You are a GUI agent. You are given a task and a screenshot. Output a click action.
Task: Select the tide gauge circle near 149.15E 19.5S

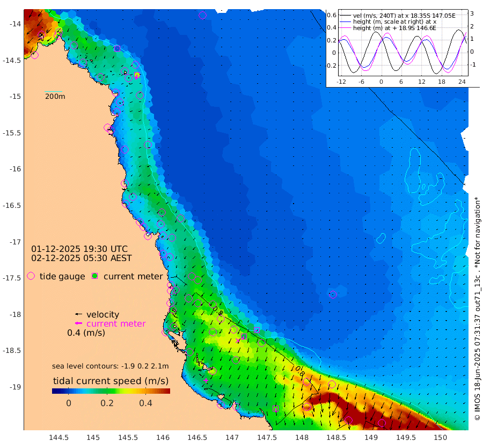click(382, 423)
